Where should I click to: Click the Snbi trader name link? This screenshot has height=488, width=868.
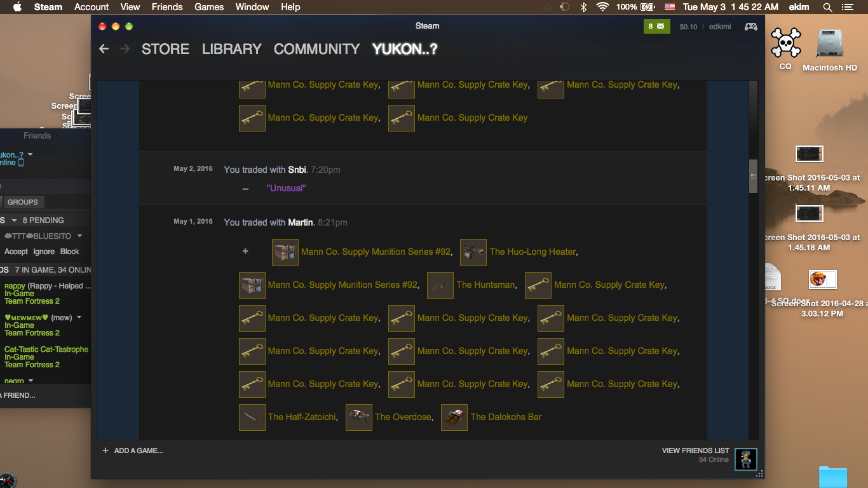[x=297, y=170]
